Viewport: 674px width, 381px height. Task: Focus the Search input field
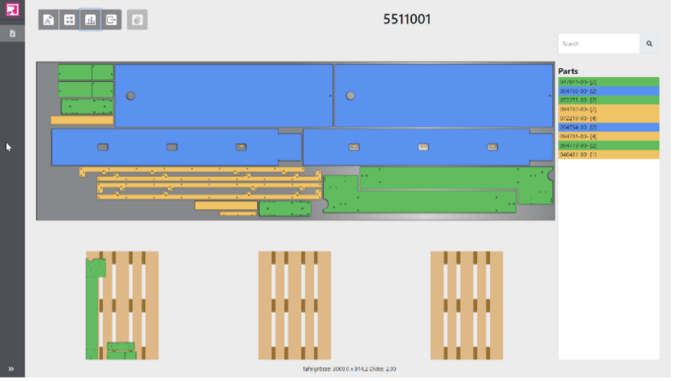(x=599, y=43)
